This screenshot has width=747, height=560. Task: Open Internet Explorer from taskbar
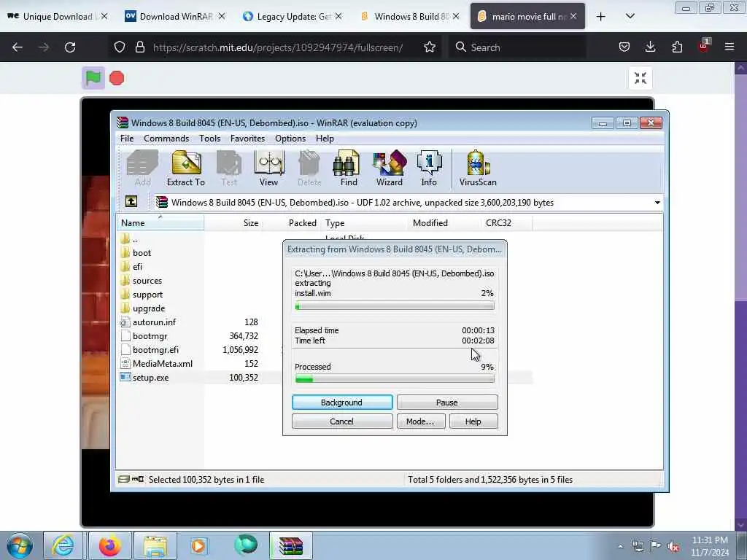click(x=63, y=545)
